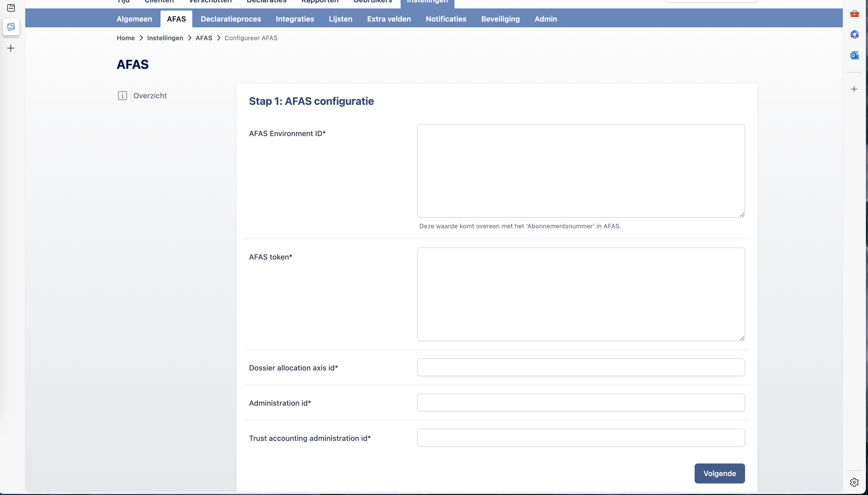Open the briefcase tools icon in the right sidebar
868x495 pixels.
(x=854, y=14)
